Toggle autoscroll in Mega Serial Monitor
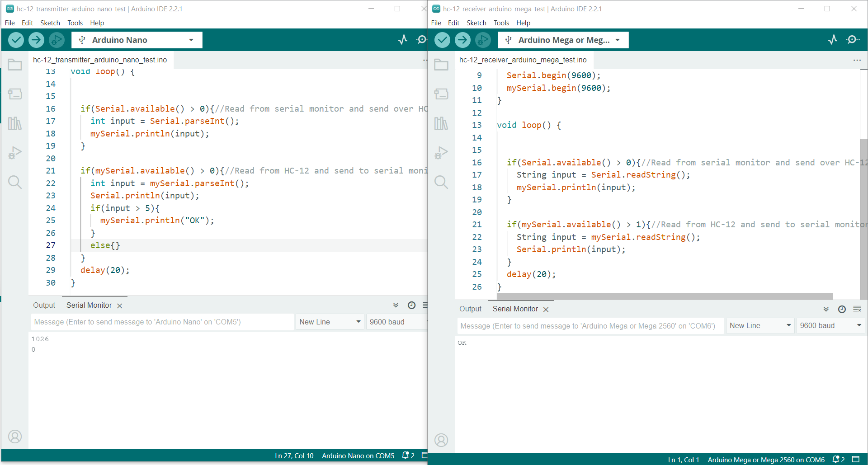 826,309
